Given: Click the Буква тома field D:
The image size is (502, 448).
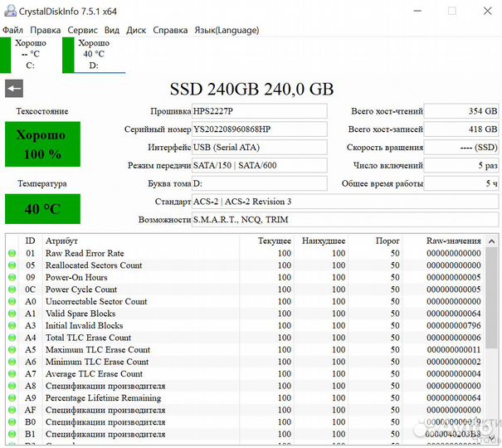Looking at the screenshot, I should point(260,183).
